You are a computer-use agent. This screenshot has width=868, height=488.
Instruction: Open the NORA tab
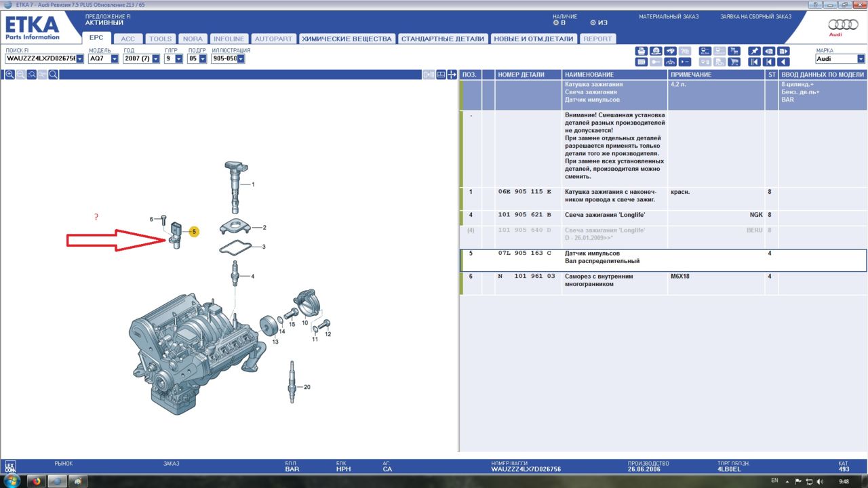pos(193,39)
